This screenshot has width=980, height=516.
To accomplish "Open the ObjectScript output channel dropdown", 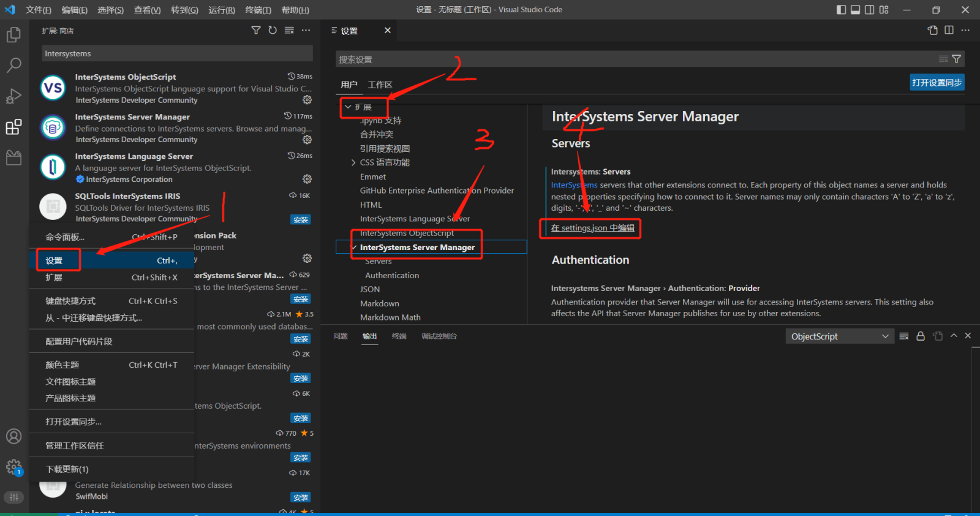I will point(839,336).
